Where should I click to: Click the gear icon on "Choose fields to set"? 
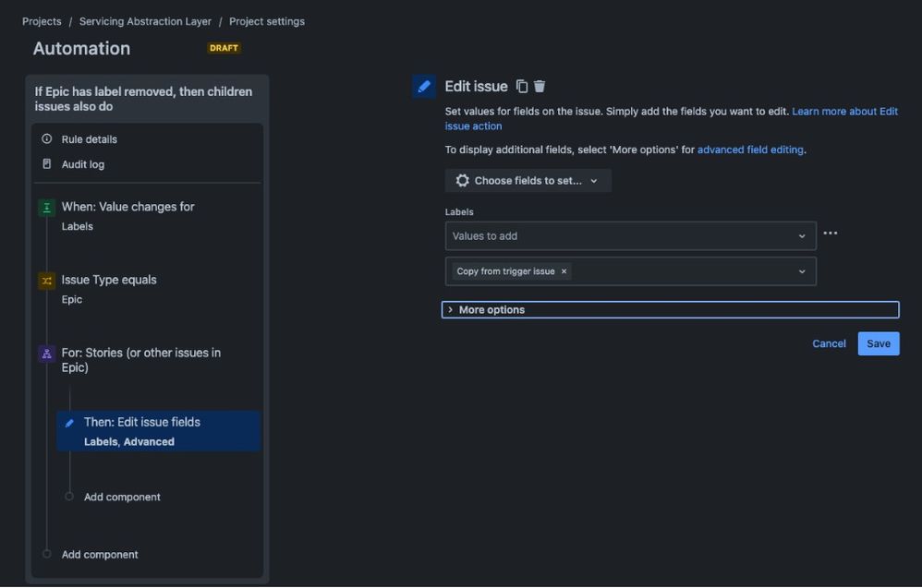pos(462,180)
